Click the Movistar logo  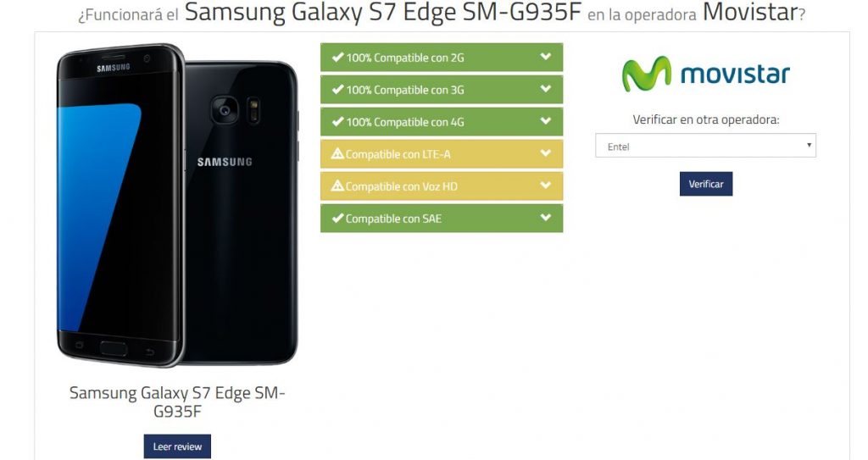(706, 75)
